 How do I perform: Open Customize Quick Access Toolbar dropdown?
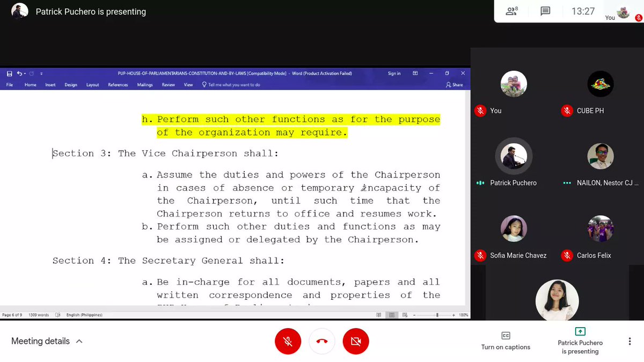[x=41, y=73]
